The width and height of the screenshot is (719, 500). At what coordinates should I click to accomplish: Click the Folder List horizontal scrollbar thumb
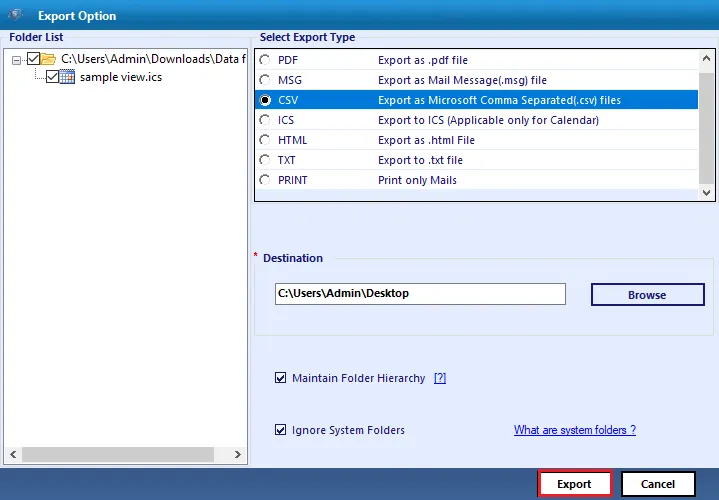tap(118, 454)
